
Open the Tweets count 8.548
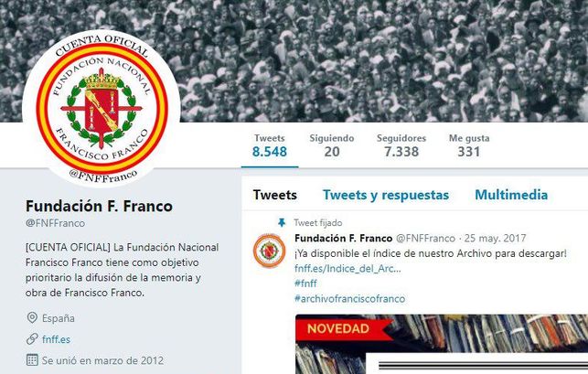coord(270,145)
